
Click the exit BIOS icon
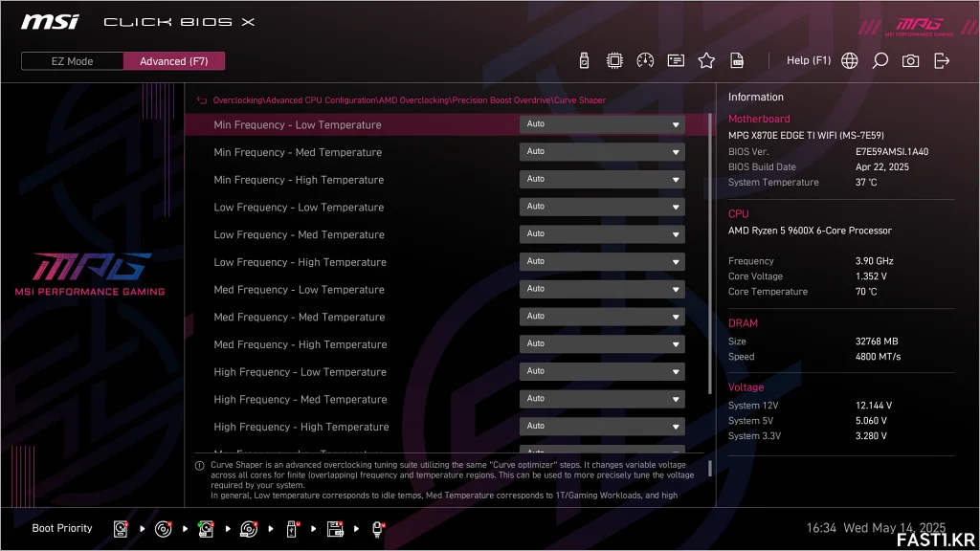[x=942, y=60]
